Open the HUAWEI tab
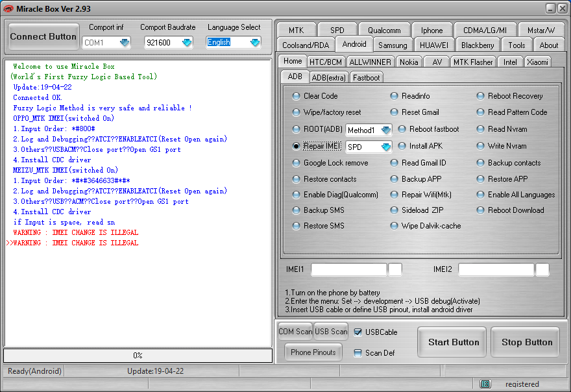Screen dimensions: 571x392 point(433,45)
